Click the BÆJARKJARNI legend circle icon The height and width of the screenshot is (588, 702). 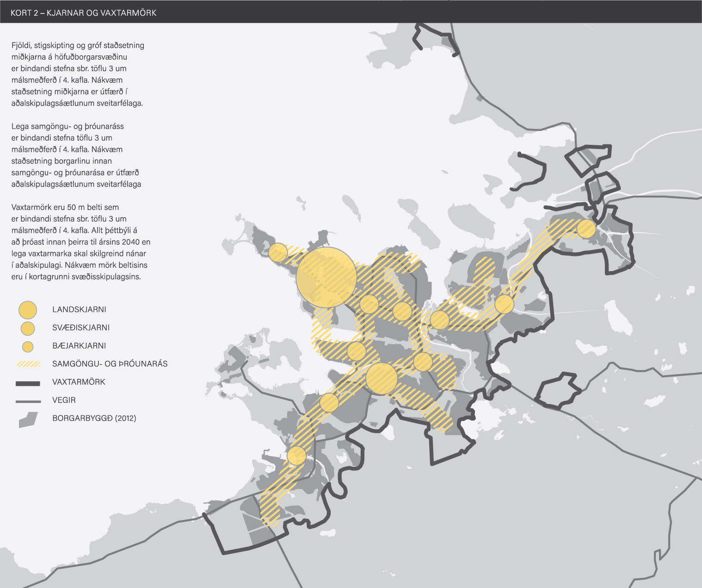click(x=28, y=347)
